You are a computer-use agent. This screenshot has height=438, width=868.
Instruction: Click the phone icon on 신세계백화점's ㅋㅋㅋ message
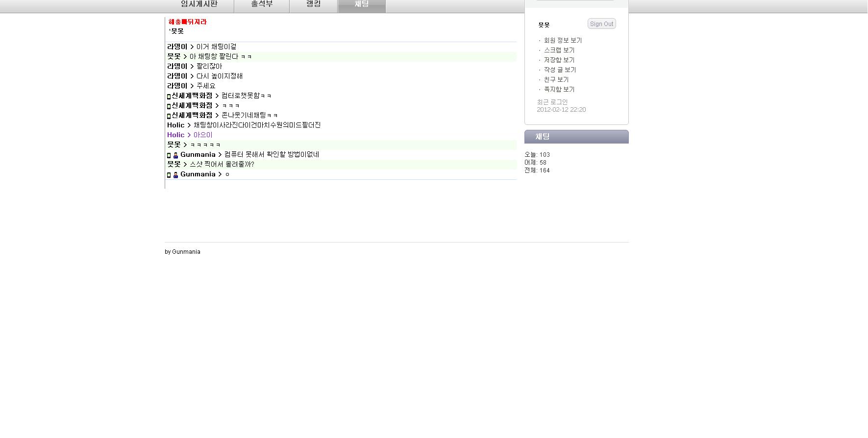click(169, 106)
